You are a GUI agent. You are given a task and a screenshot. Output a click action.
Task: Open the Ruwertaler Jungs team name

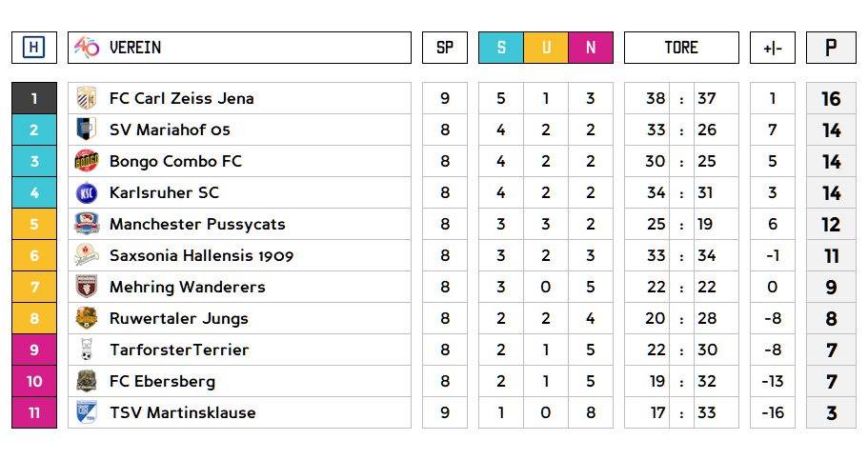coord(178,318)
